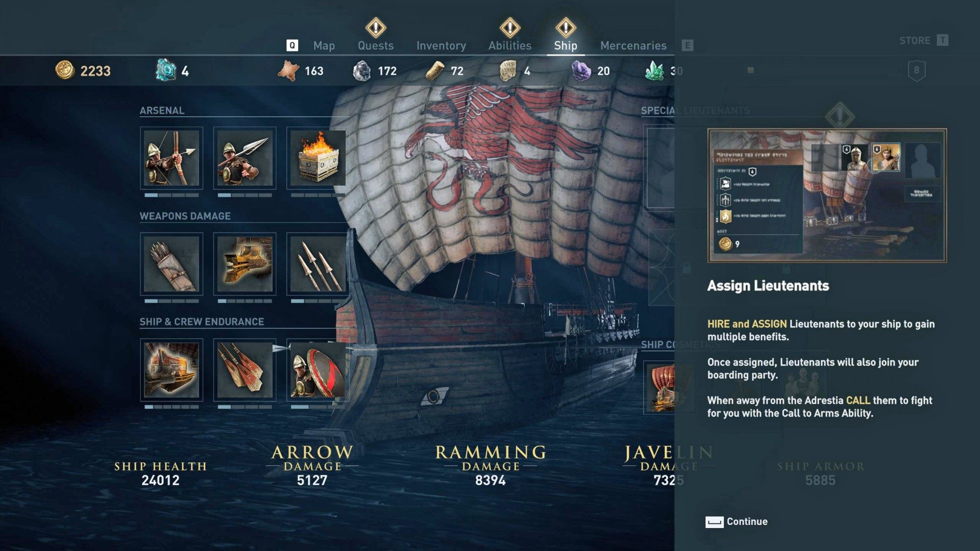Viewport: 980px width, 551px height.
Task: Open the Abilities tab
Action: tap(510, 45)
